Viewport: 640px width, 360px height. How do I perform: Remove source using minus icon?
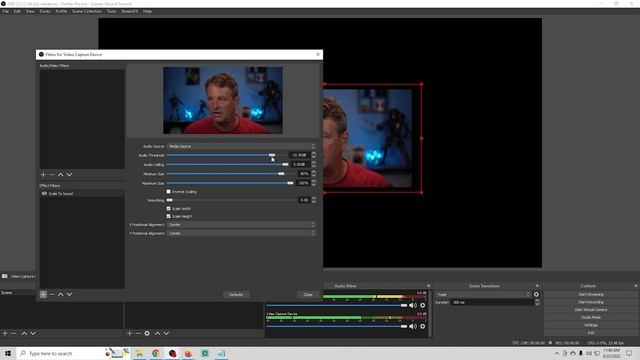click(x=138, y=333)
